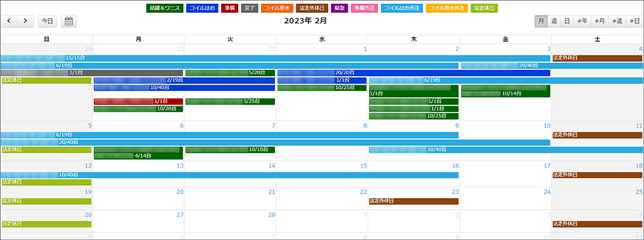Select day number 25
The image size is (644, 240).
(x=639, y=192)
